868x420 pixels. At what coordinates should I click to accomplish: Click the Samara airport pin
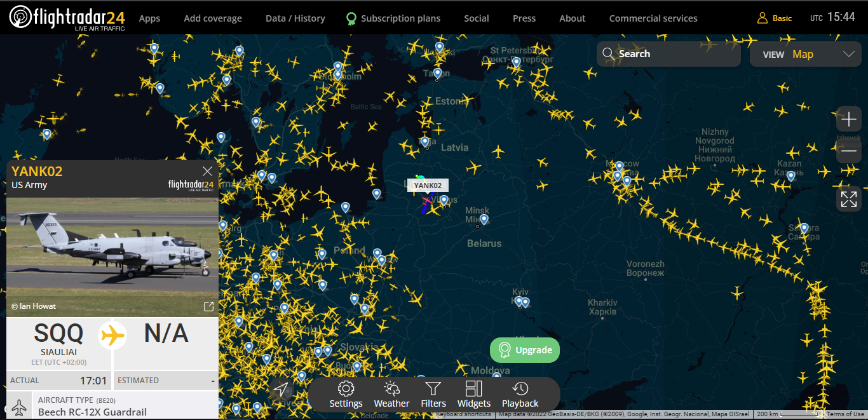pos(804,227)
